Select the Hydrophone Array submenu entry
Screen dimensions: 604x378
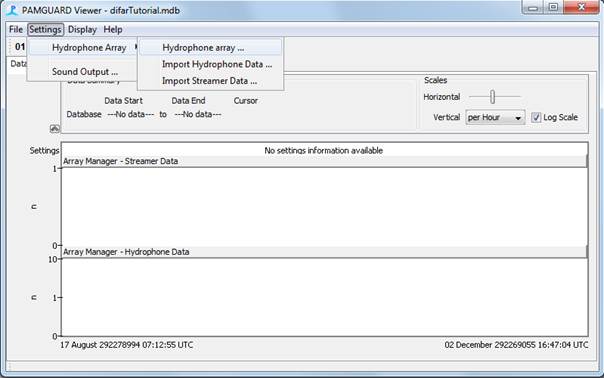pos(83,48)
